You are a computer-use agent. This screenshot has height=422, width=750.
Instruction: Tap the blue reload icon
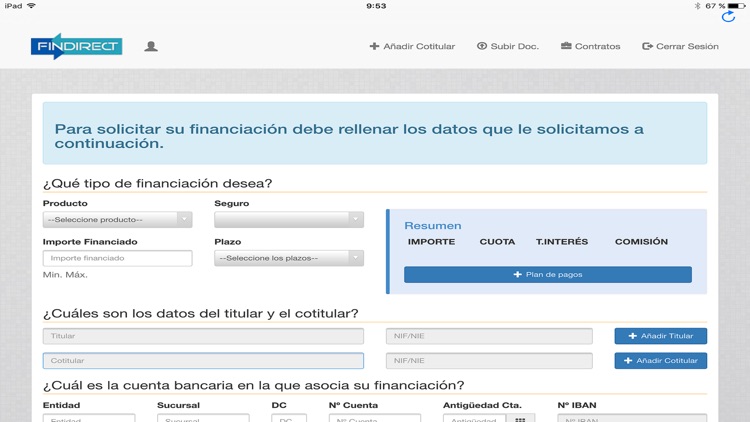click(728, 17)
